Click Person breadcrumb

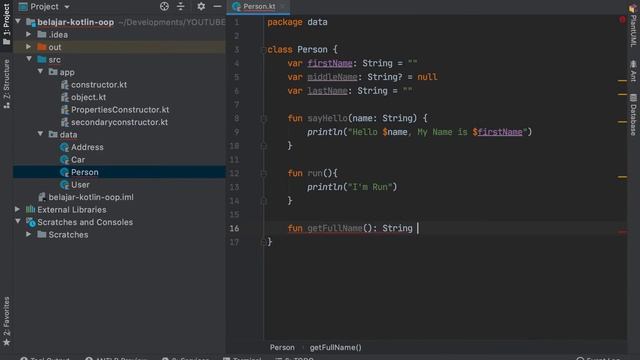(x=282, y=347)
